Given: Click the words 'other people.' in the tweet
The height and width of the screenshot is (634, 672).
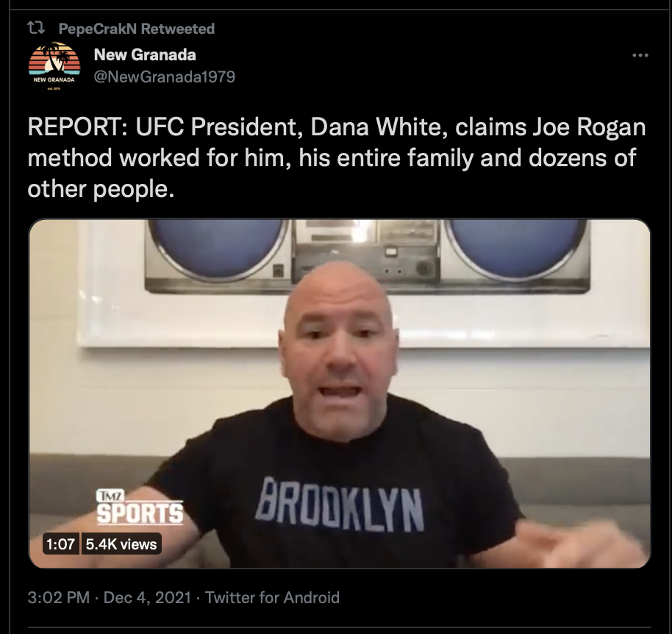Looking at the screenshot, I should click(101, 189).
